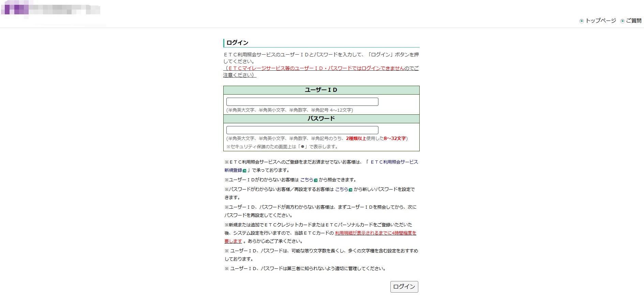Click external-link icon after user ID こちら
This screenshot has height=308, width=644.
click(x=316, y=180)
